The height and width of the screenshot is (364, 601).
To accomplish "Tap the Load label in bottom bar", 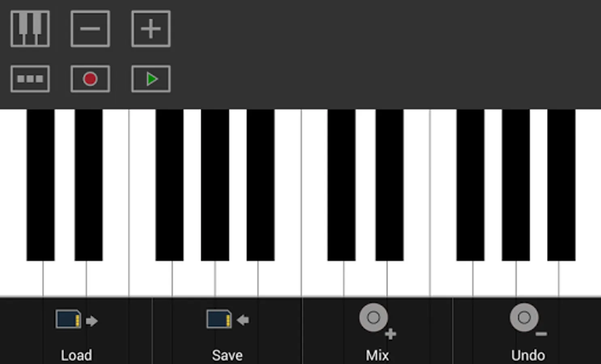I will (x=76, y=355).
